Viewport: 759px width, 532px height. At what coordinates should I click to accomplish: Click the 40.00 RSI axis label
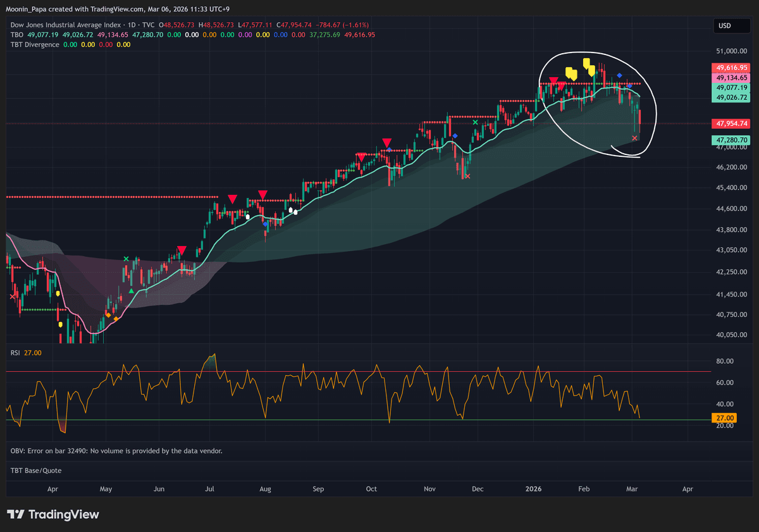(x=725, y=404)
